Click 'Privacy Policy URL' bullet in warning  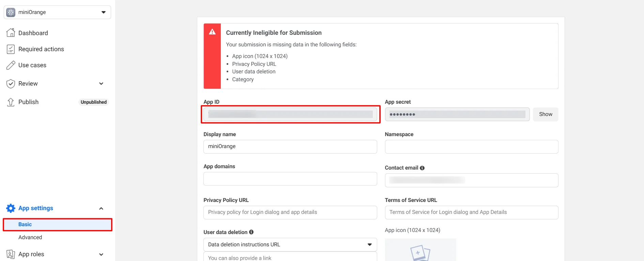coord(254,64)
